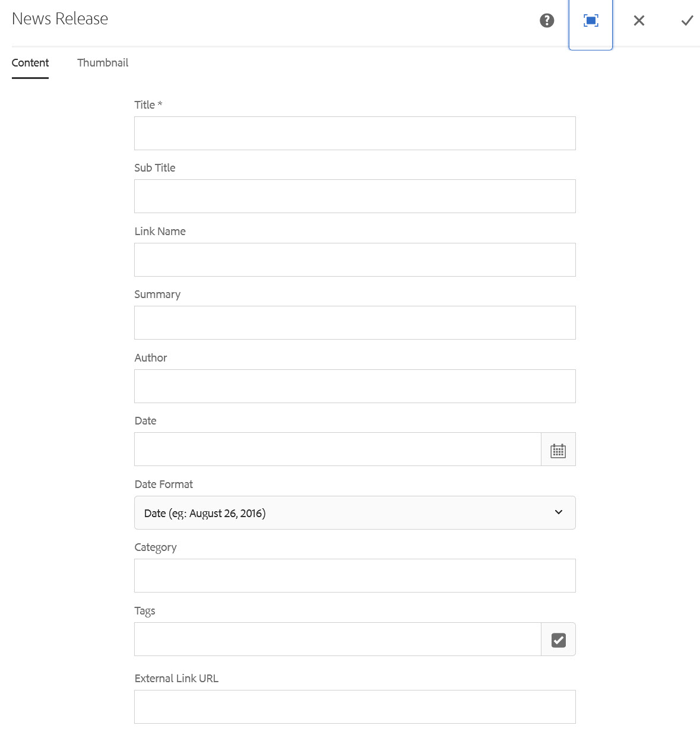Click the News Release dialog heading
Image resolution: width=700 pixels, height=738 pixels.
point(60,19)
